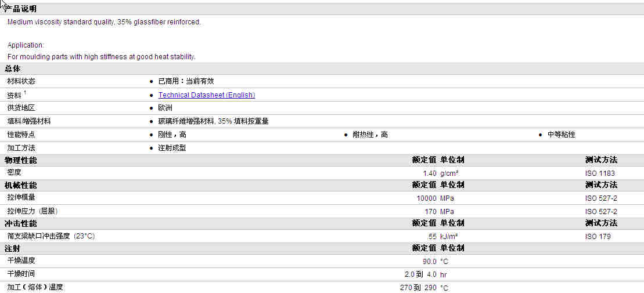
Task: Click the 加工（熔体）温度 row label
Action: [x=35, y=287]
